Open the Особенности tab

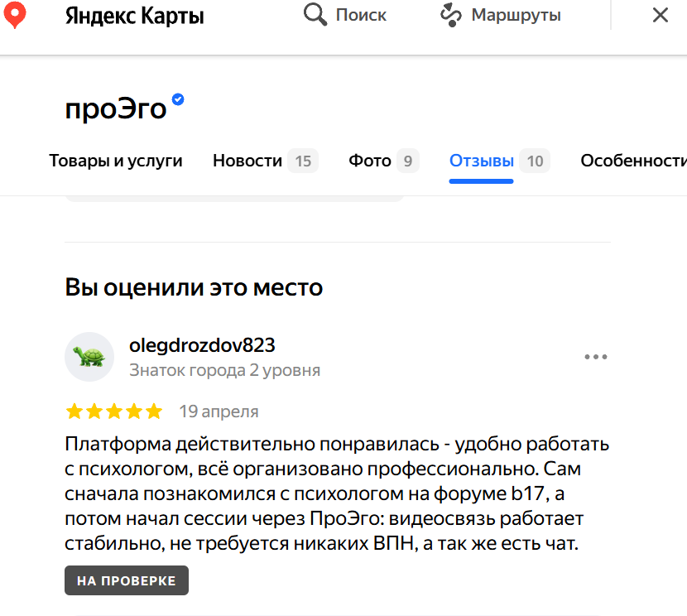click(635, 161)
